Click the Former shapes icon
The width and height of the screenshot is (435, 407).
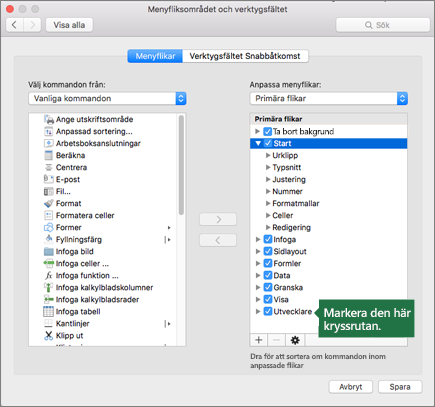click(x=49, y=227)
